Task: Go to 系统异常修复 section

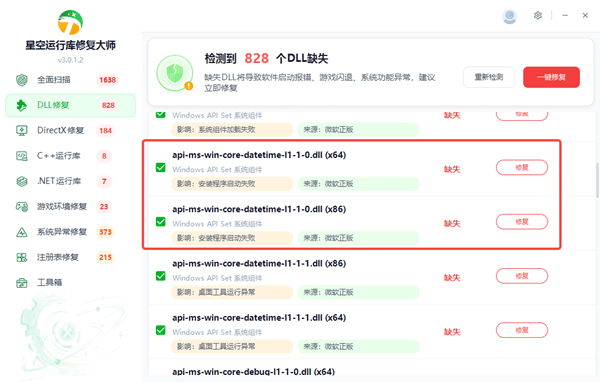Action: (70, 232)
